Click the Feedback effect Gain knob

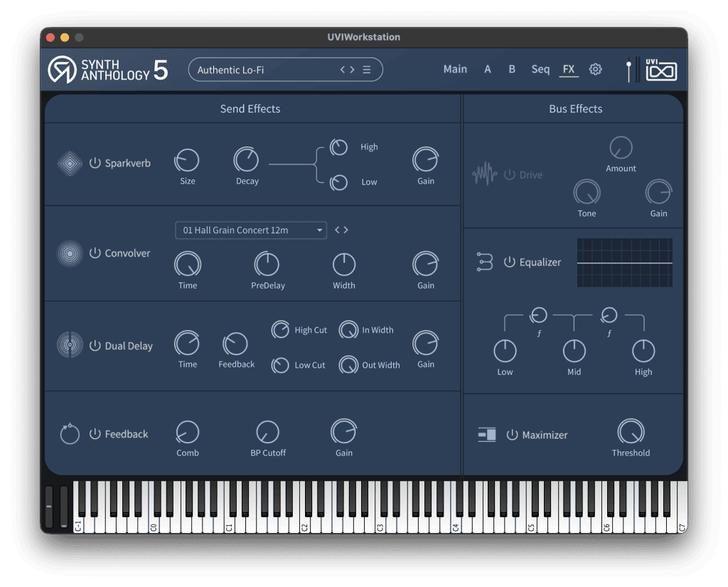[x=343, y=432]
